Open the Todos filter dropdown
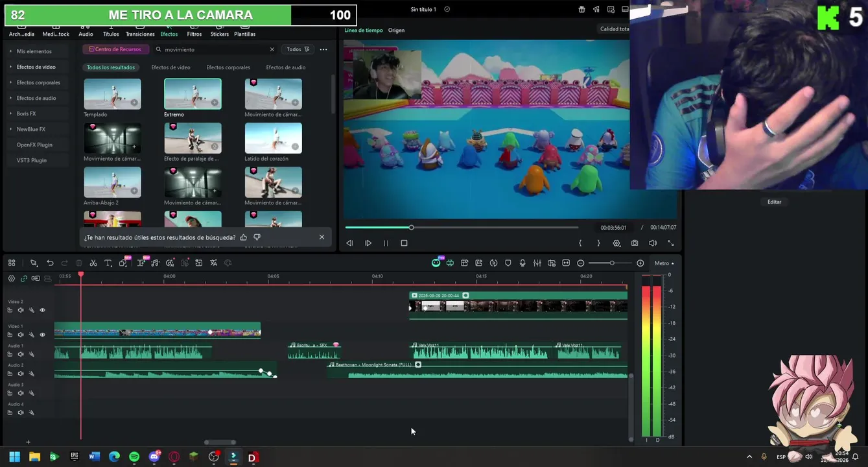 (x=298, y=49)
